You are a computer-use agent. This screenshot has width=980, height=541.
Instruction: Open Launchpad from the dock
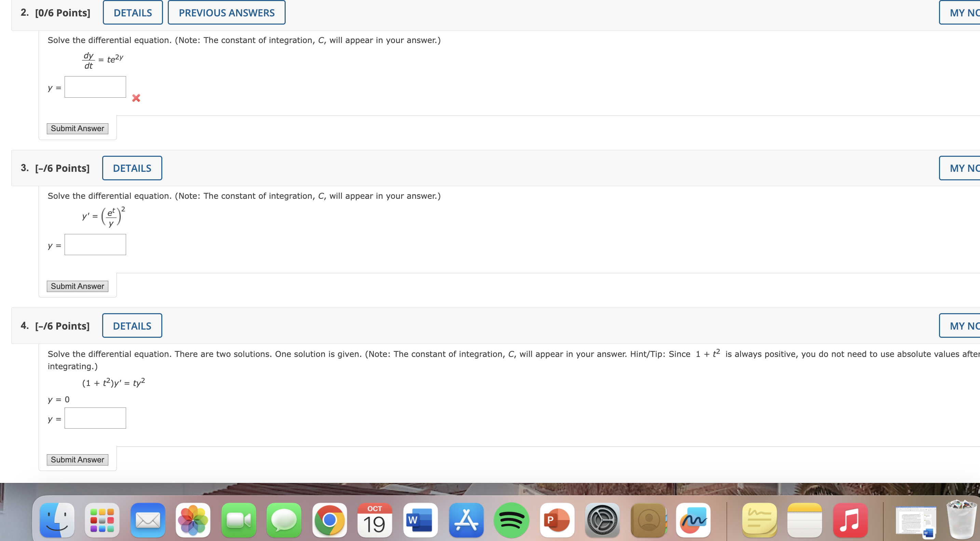pos(102,520)
